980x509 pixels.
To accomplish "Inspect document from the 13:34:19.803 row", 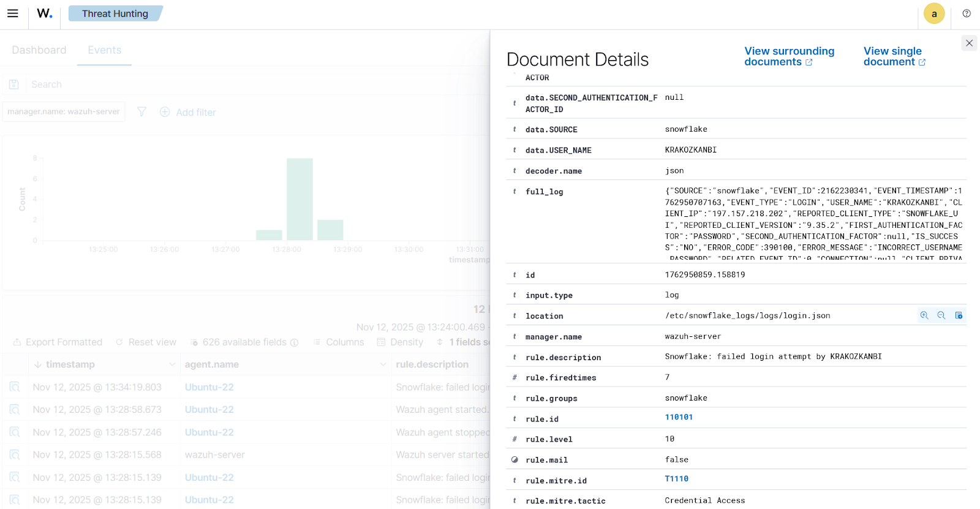I will click(x=15, y=387).
